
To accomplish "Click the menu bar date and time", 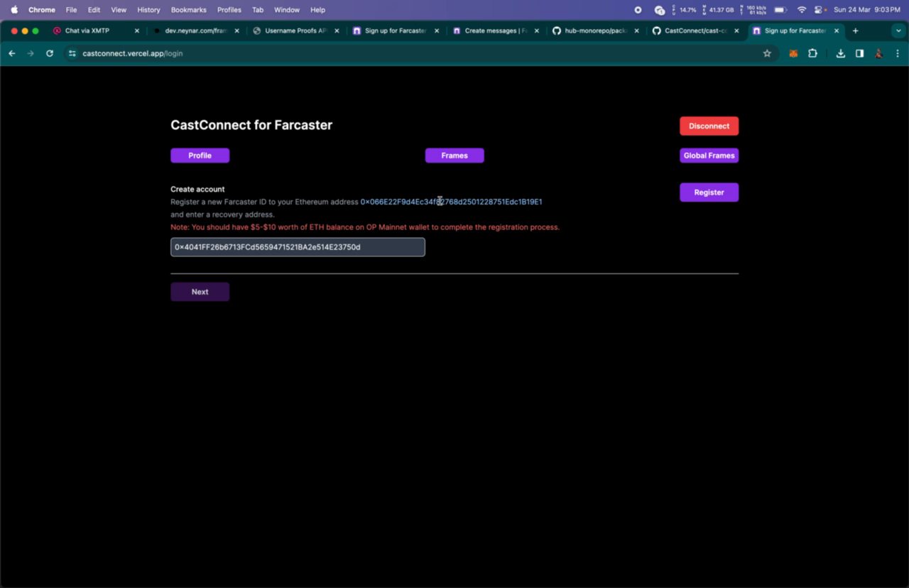I will tap(867, 10).
